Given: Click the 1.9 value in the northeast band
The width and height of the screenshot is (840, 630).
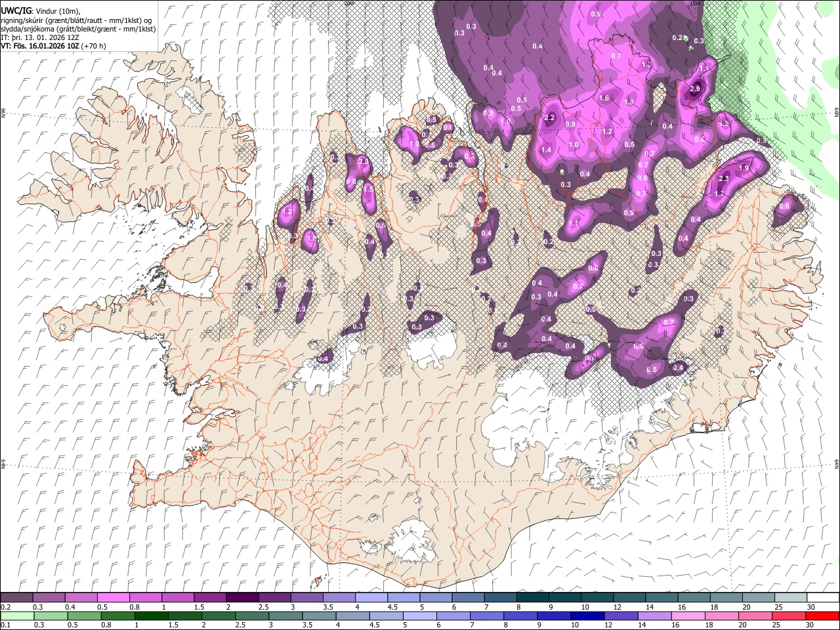Looking at the screenshot, I should pyautogui.click(x=744, y=169).
